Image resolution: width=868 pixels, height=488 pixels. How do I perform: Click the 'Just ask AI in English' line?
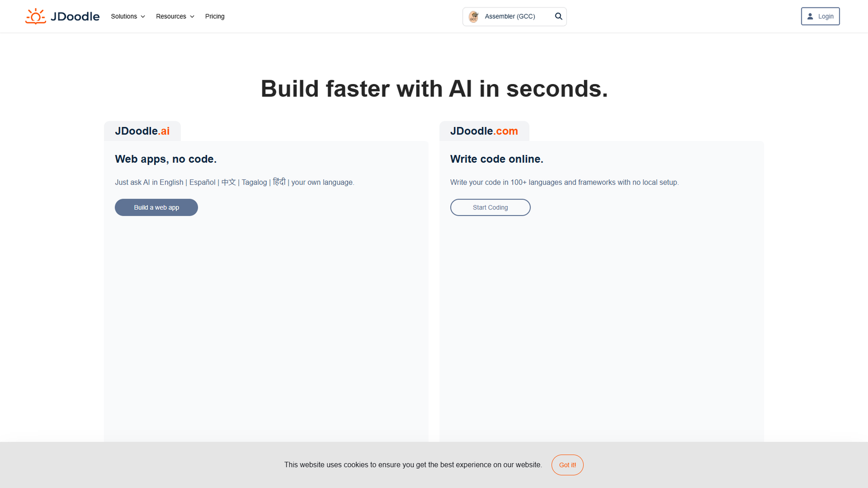coord(234,182)
